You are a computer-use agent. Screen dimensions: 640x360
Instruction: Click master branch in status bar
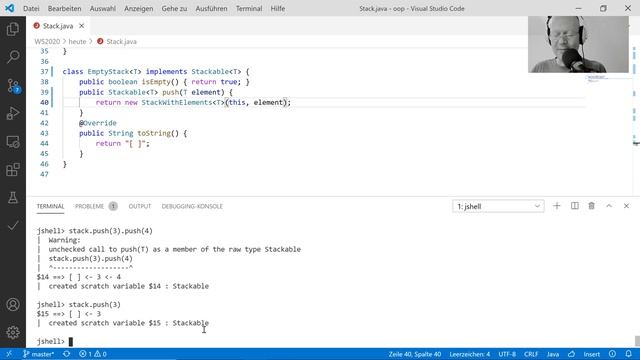(x=38, y=354)
